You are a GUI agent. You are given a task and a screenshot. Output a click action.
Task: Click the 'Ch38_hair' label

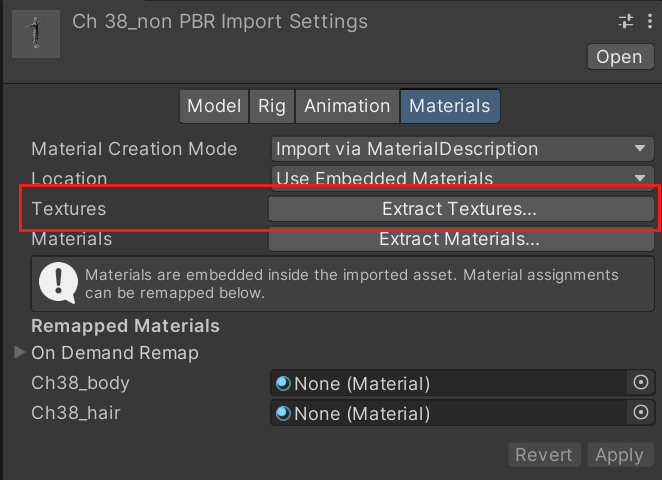point(76,413)
